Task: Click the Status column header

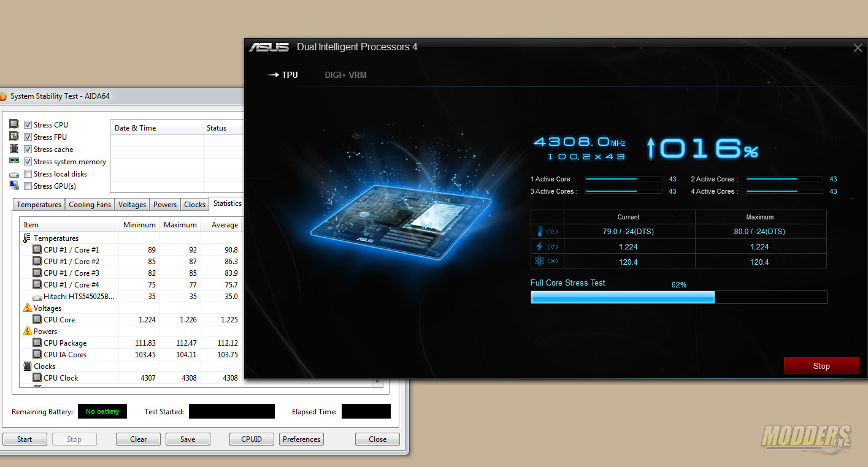Action: pos(223,128)
